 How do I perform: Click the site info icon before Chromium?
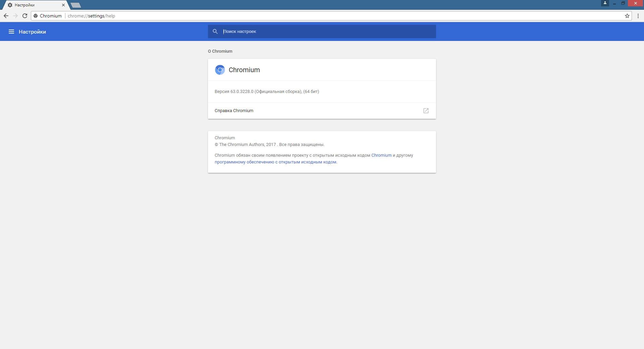[36, 16]
